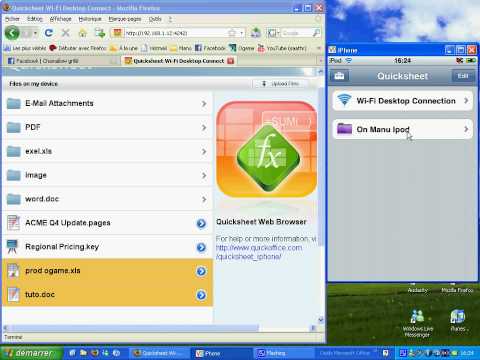480x360 pixels.
Task: Go to the Firefox home page icon
Action: [83, 33]
